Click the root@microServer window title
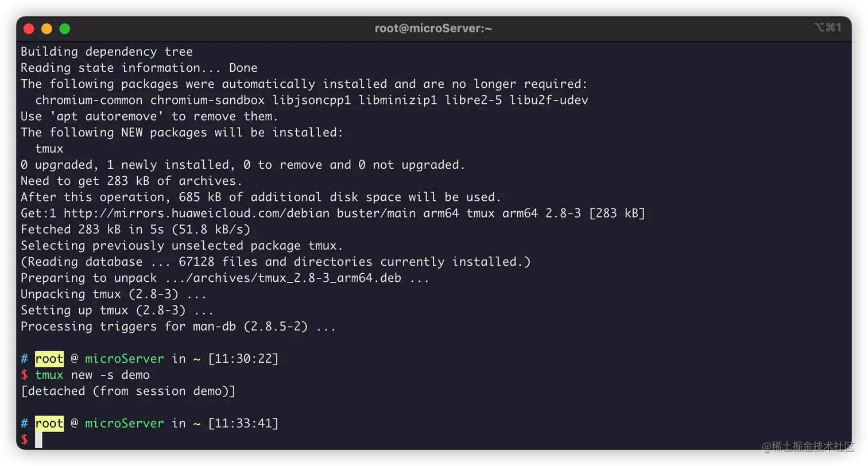Screen dimensions: 868x466 tap(433, 28)
